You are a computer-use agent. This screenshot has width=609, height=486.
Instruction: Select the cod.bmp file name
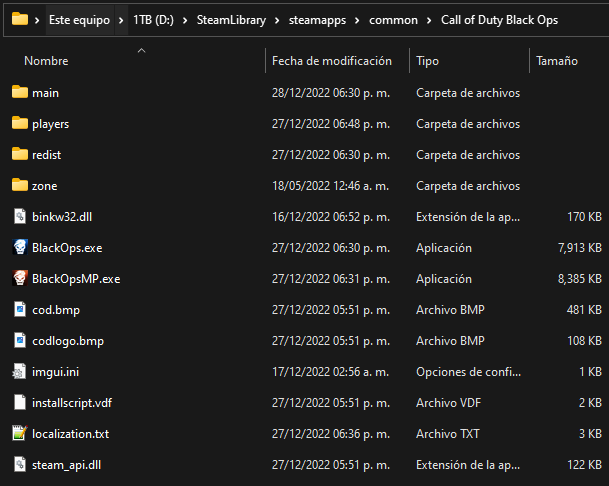coord(56,310)
